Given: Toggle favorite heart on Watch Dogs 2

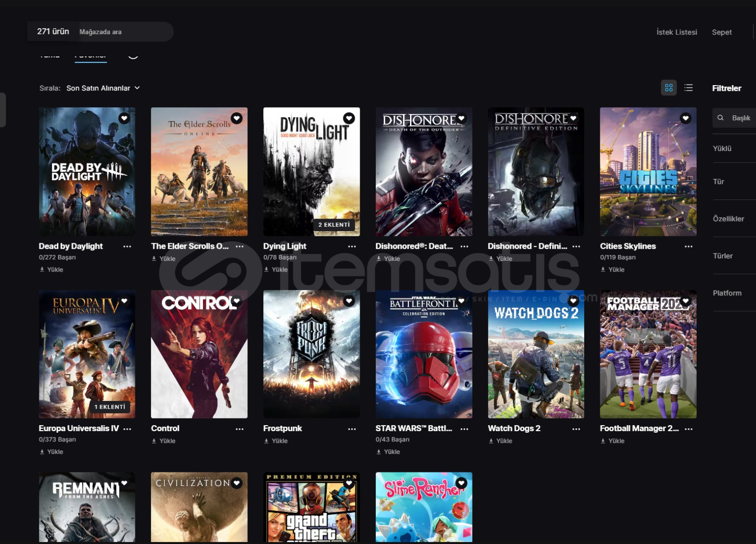Looking at the screenshot, I should 573,301.
